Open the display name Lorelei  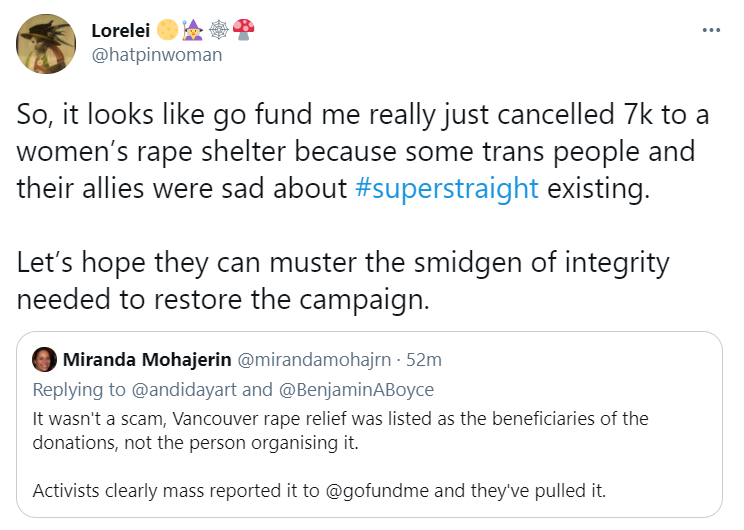(x=120, y=30)
